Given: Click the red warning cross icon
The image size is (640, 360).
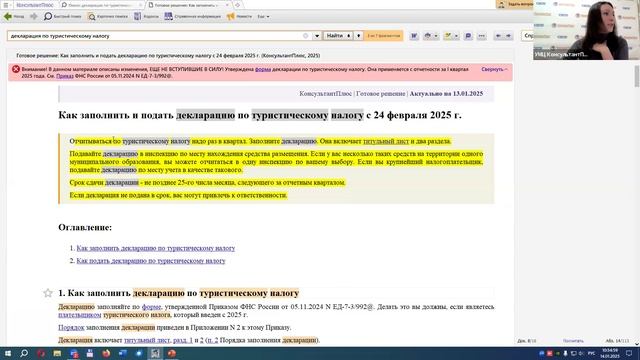Looking at the screenshot, I should tap(16, 69).
